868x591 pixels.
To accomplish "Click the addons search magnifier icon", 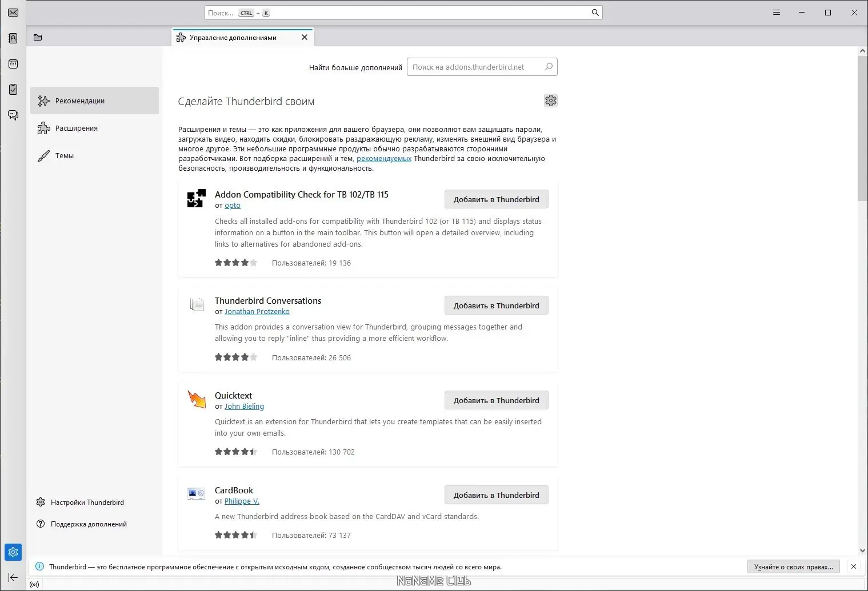I will click(x=549, y=67).
